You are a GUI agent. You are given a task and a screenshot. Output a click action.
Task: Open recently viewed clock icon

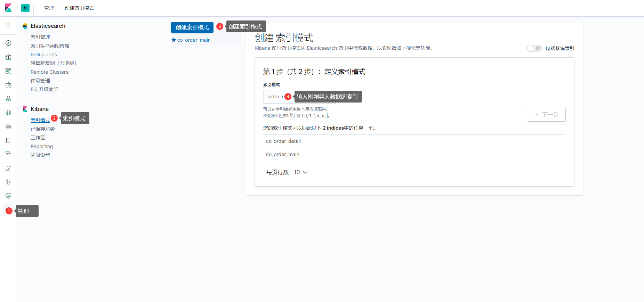(x=8, y=26)
